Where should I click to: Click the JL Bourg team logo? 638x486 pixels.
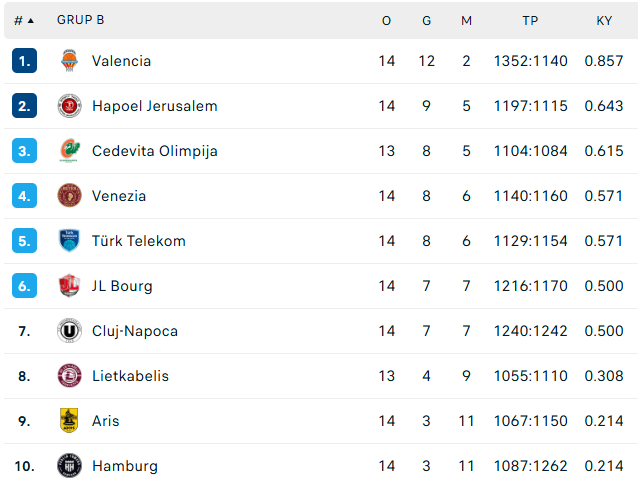coord(69,286)
